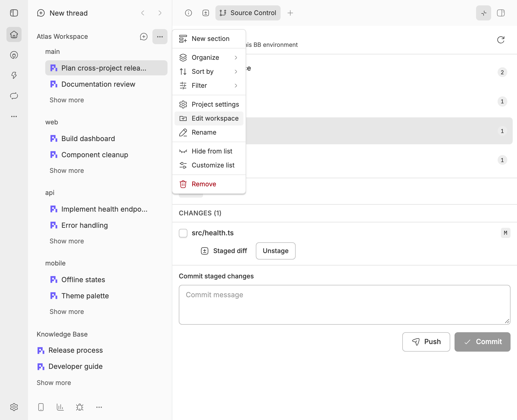Image resolution: width=517 pixels, height=420 pixels.
Task: Open the Build dashboard thread
Action: (106, 139)
